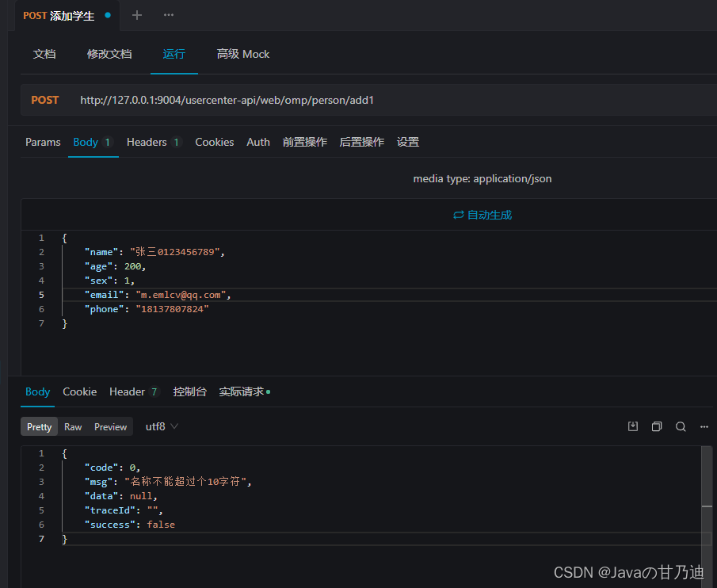This screenshot has width=717, height=588.
Task: Expand the utf8 encoding dropdown
Action: pyautogui.click(x=162, y=426)
